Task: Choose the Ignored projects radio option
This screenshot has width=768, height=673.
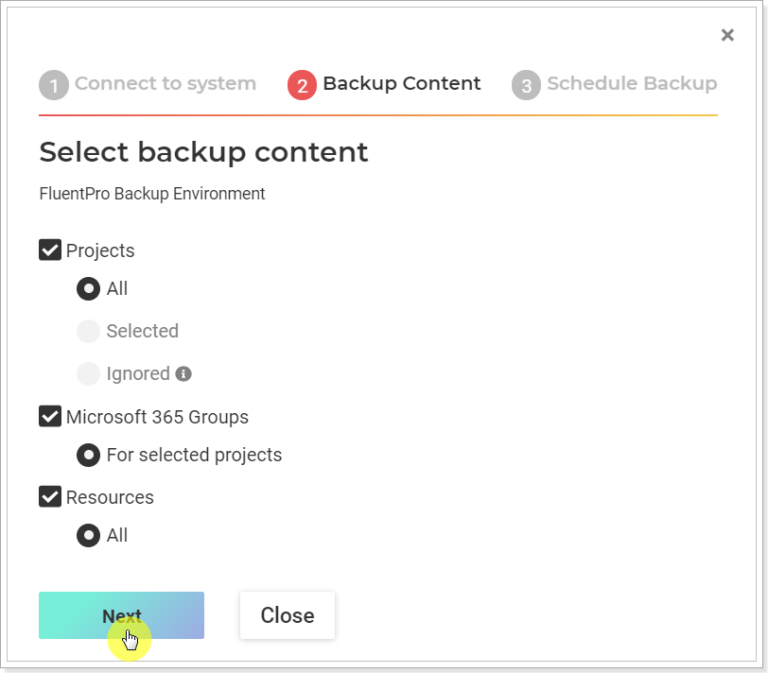Action: 89,374
